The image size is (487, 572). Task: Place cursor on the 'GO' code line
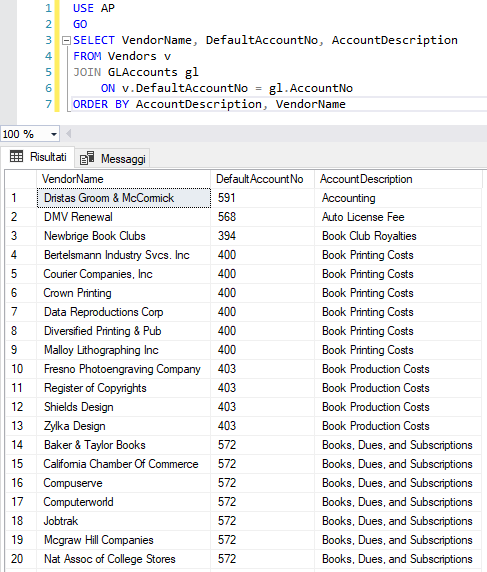tap(80, 24)
